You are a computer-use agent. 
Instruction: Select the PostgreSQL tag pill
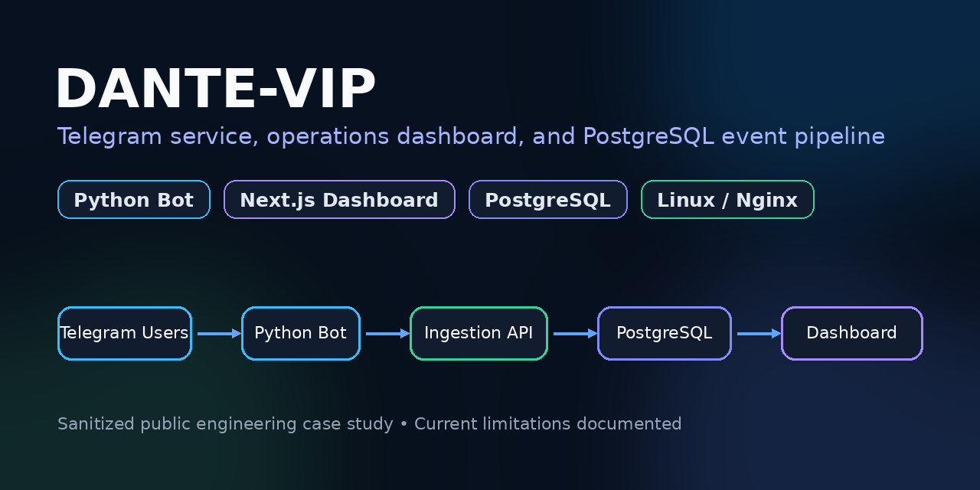pos(548,200)
